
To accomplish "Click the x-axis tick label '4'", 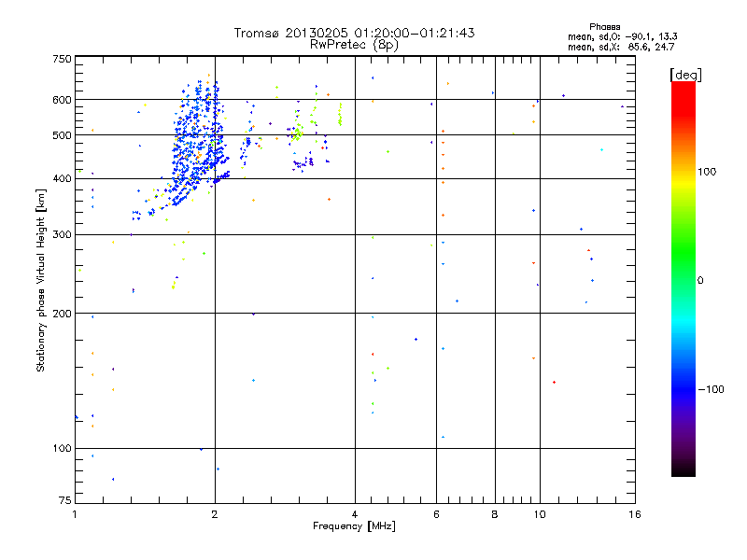I will [x=355, y=514].
